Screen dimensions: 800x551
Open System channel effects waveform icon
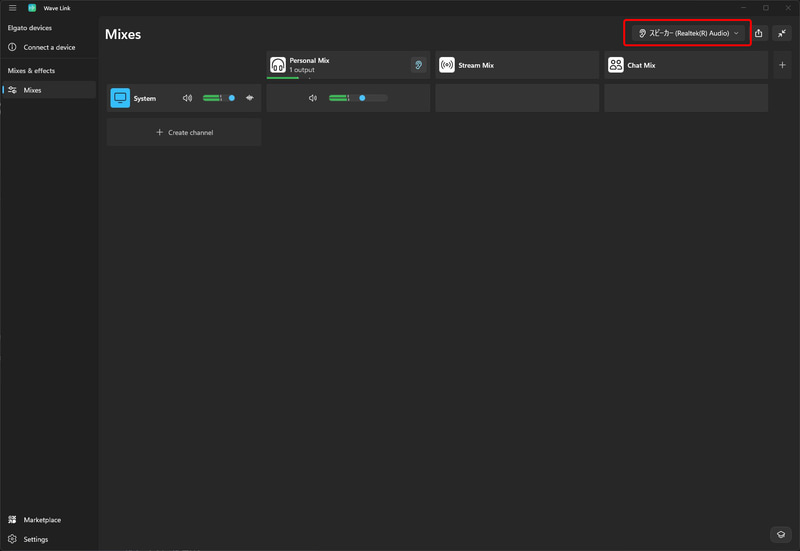[x=250, y=98]
